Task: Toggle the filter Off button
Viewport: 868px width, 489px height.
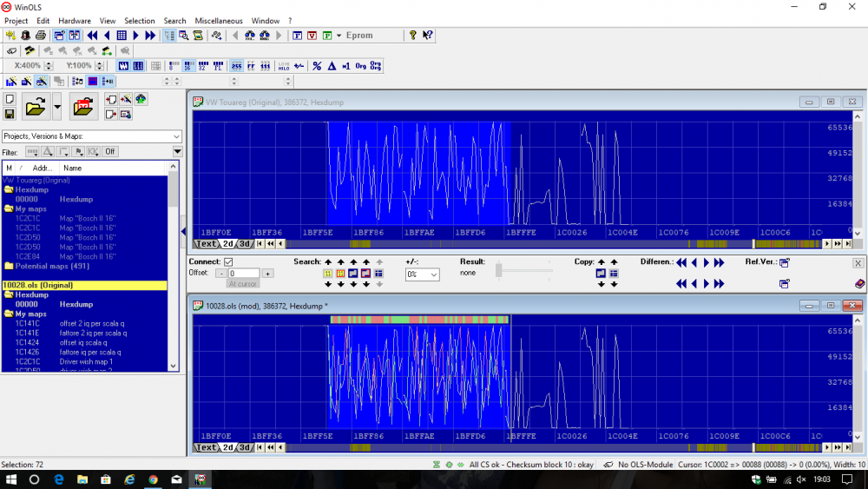Action: click(110, 152)
